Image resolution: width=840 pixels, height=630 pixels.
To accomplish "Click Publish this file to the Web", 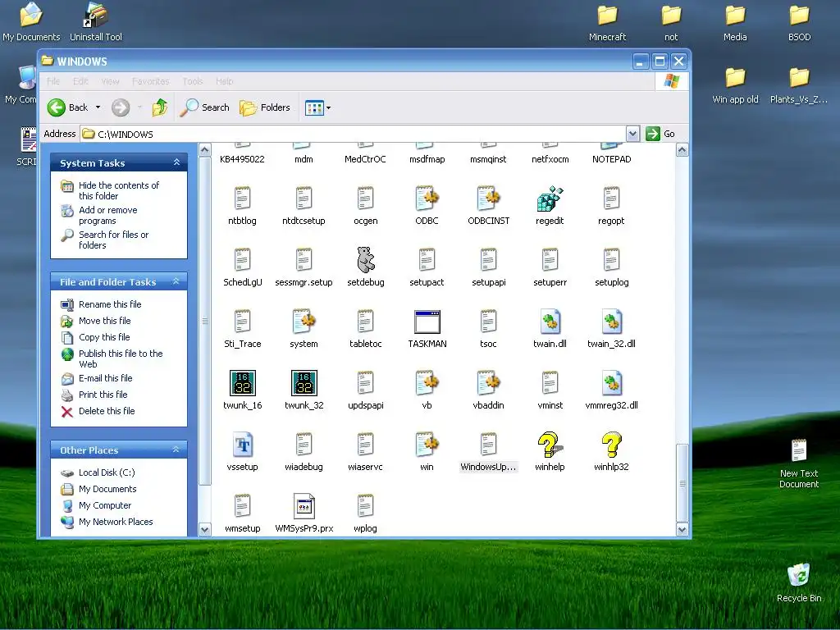I will pos(121,359).
